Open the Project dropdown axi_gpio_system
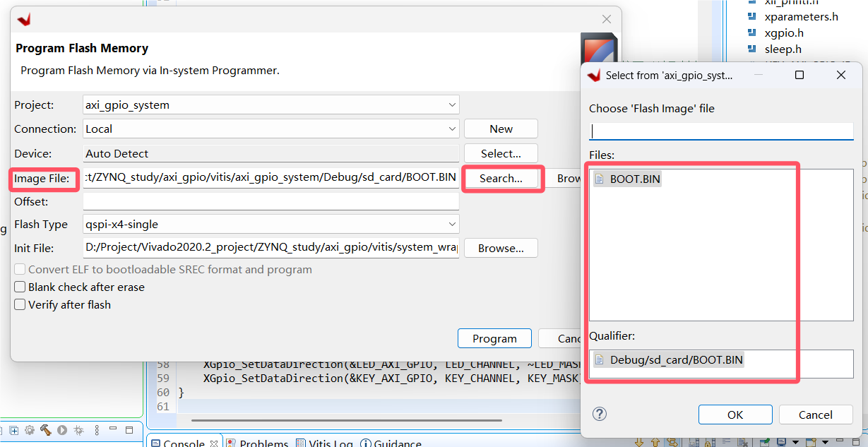This screenshot has height=447, width=868. click(x=271, y=105)
